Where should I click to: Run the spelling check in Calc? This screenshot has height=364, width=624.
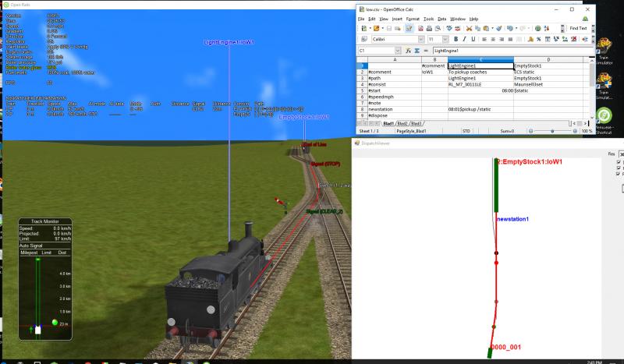point(449,28)
